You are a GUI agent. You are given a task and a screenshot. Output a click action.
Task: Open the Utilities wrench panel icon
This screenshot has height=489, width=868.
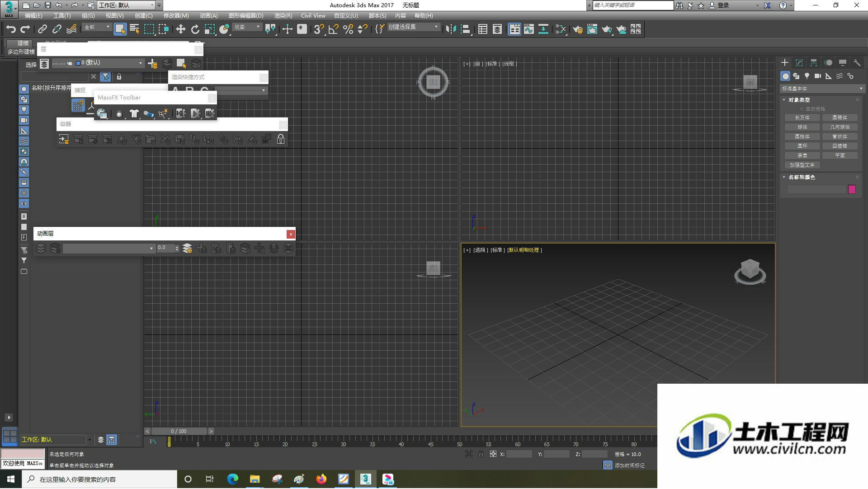click(857, 63)
